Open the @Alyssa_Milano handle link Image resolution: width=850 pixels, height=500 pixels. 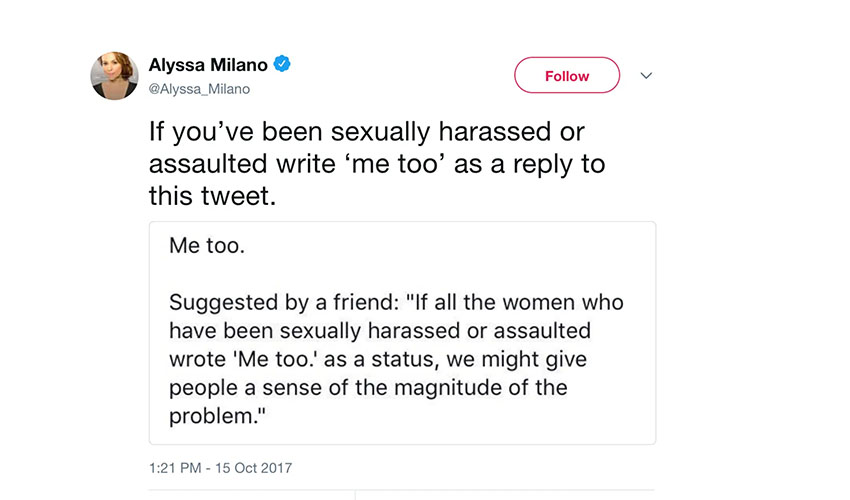(x=199, y=89)
